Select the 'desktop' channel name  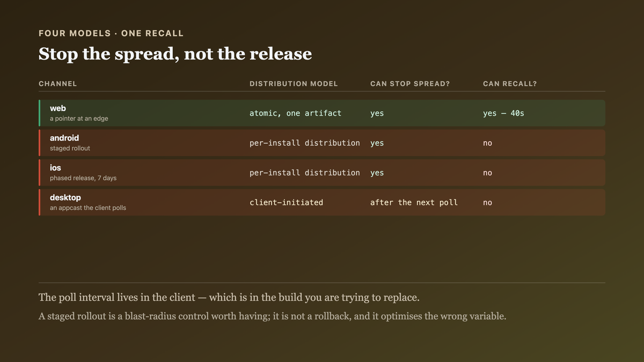click(x=65, y=197)
